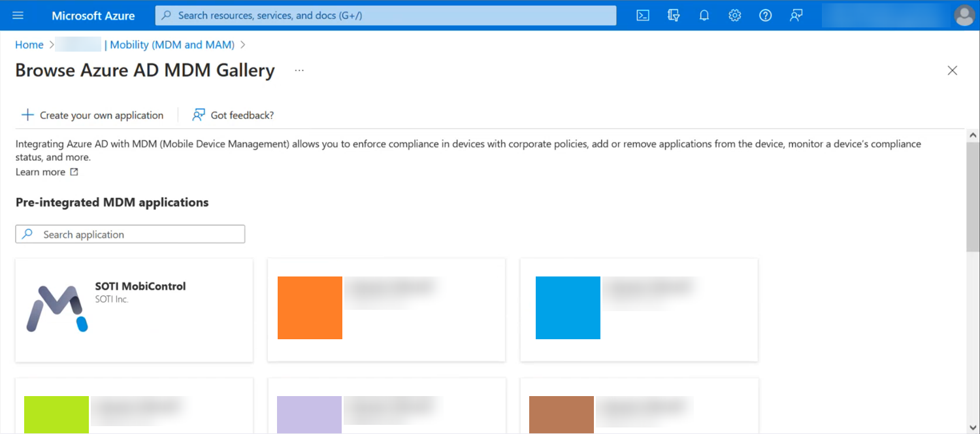Select the blue application tile
The image size is (980, 434).
point(568,308)
